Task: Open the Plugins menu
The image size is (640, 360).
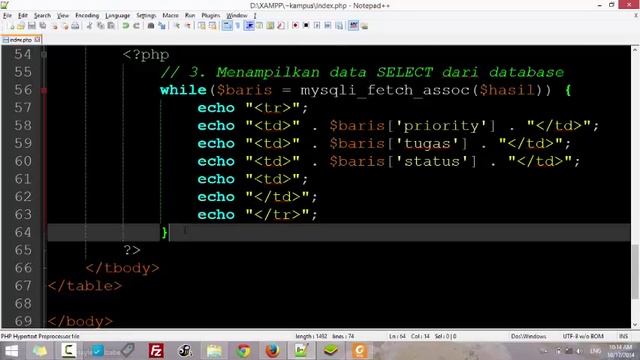Action: (x=211, y=16)
